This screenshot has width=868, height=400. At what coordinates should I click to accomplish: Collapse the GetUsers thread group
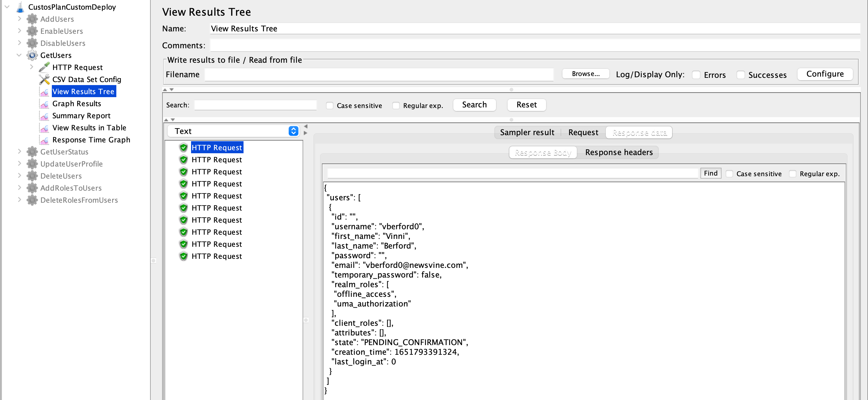19,55
